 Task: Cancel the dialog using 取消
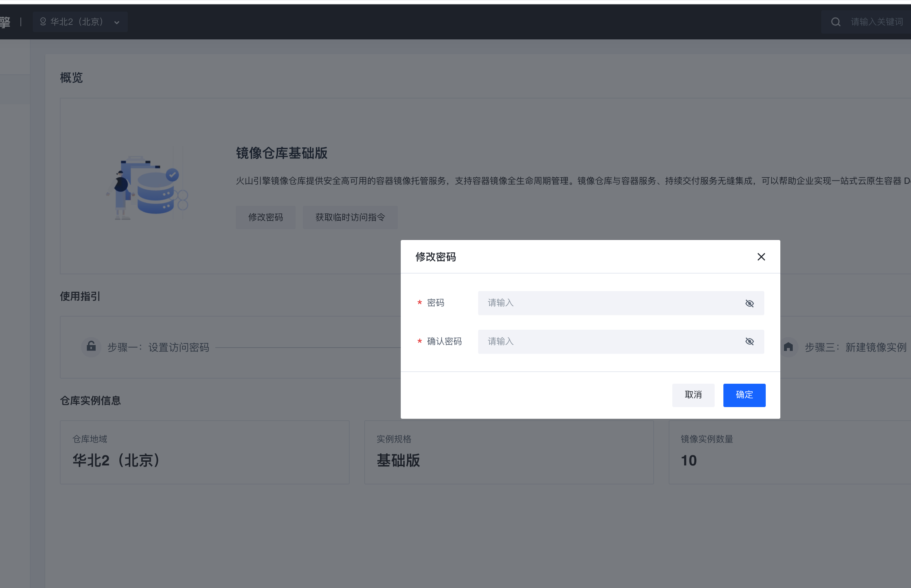tap(693, 395)
